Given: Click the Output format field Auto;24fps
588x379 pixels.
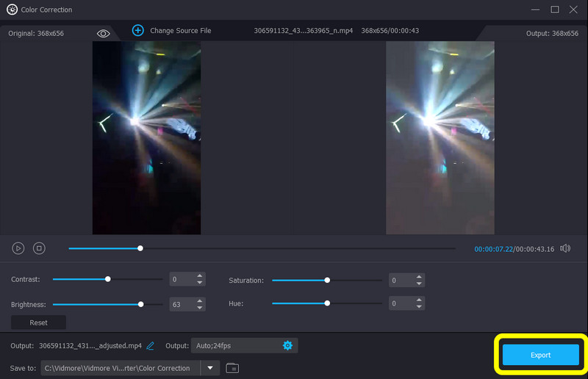Looking at the screenshot, I should (x=235, y=345).
